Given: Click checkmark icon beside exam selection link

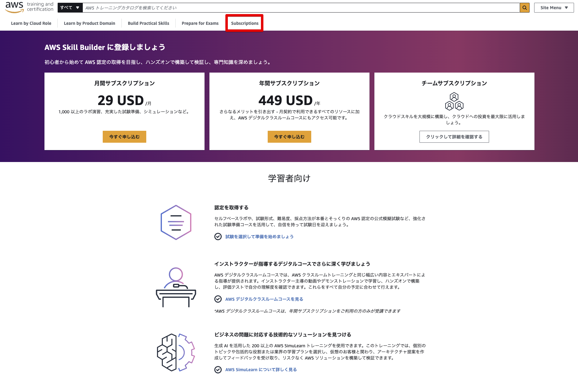Looking at the screenshot, I should click(x=218, y=237).
